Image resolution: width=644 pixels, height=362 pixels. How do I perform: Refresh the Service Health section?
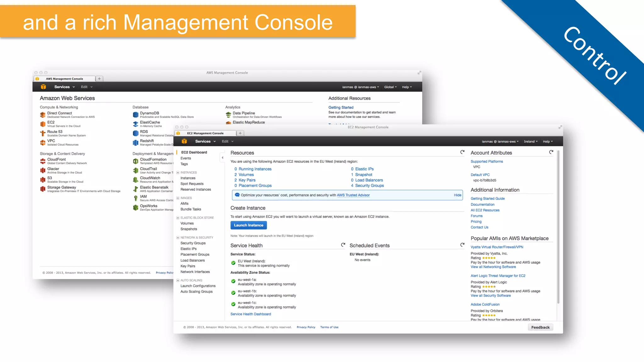click(x=343, y=245)
